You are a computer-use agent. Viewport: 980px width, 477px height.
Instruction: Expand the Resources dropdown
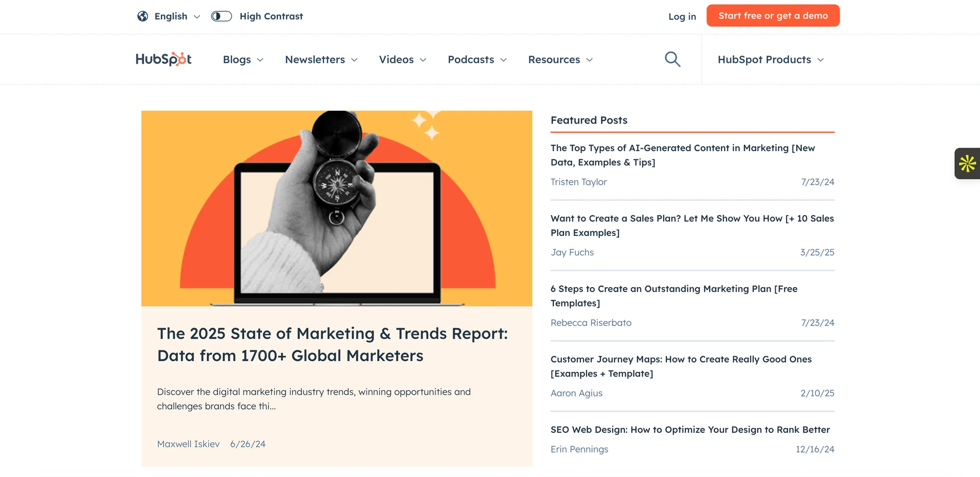click(x=560, y=59)
